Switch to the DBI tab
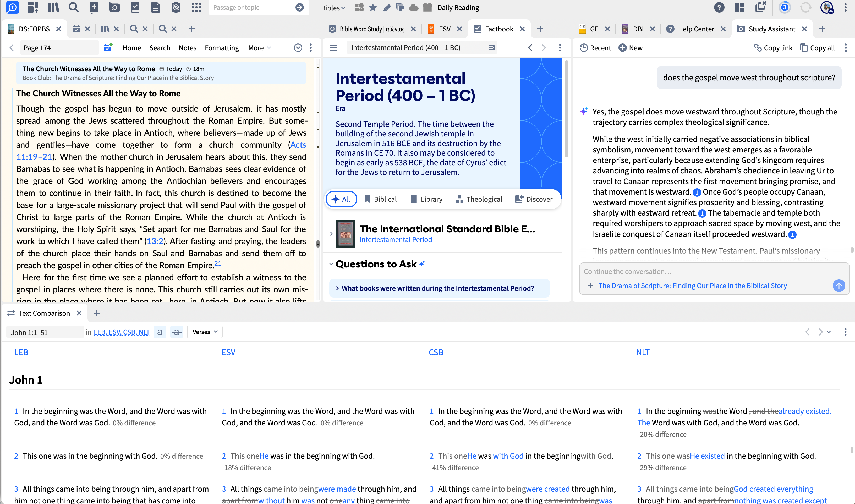This screenshot has width=855, height=504. click(x=638, y=29)
